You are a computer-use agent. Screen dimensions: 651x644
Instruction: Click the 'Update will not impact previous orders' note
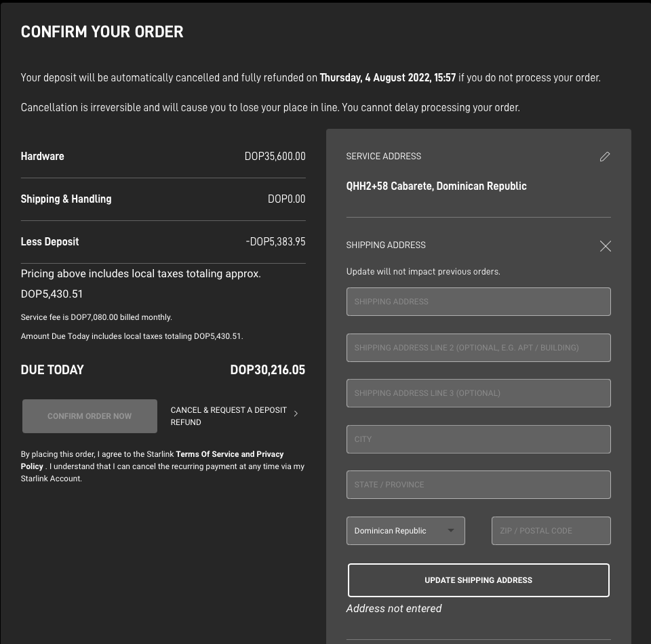tap(423, 271)
